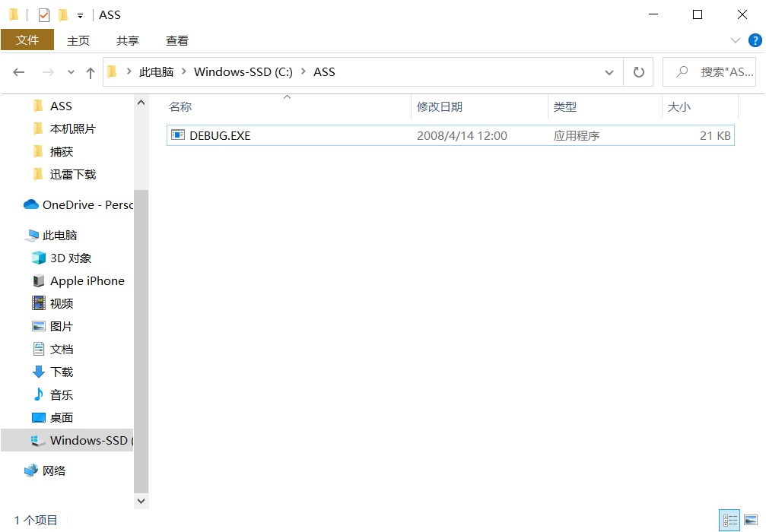Open the address bar history dropdown

(609, 72)
